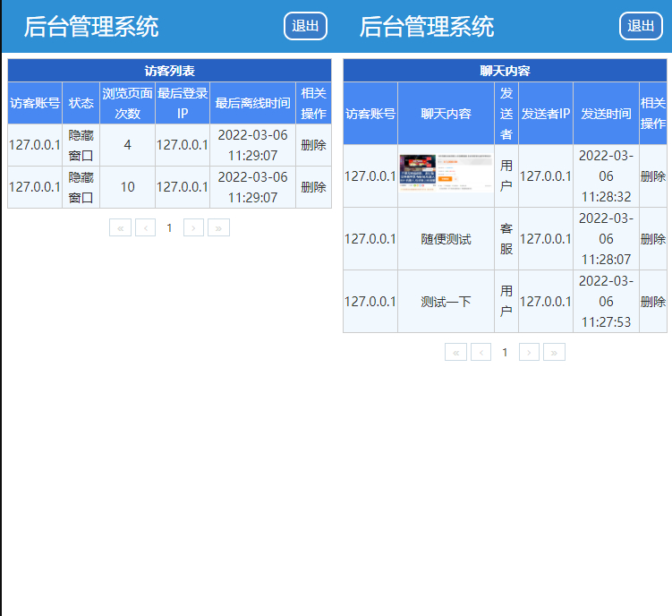
Task: Click 用户 sender in the 测试一下 row
Action: 506,301
